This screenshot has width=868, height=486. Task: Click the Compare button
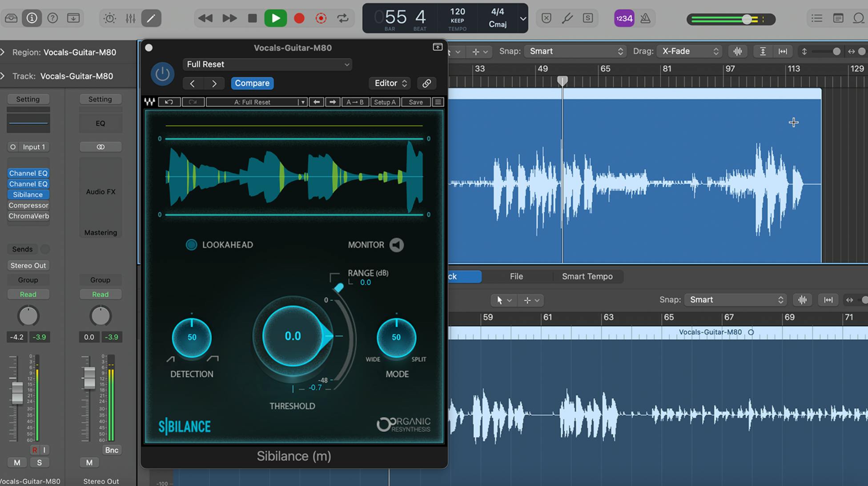252,83
